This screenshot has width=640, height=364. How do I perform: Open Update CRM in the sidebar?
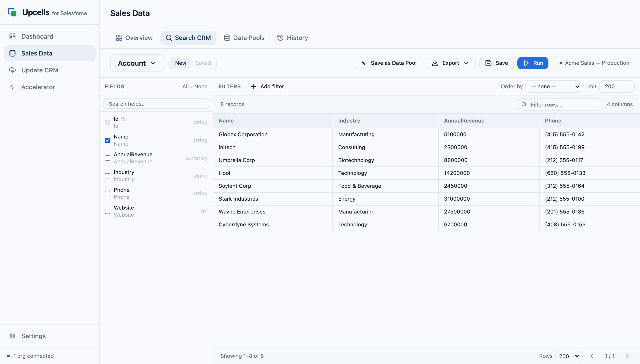pyautogui.click(x=50, y=70)
